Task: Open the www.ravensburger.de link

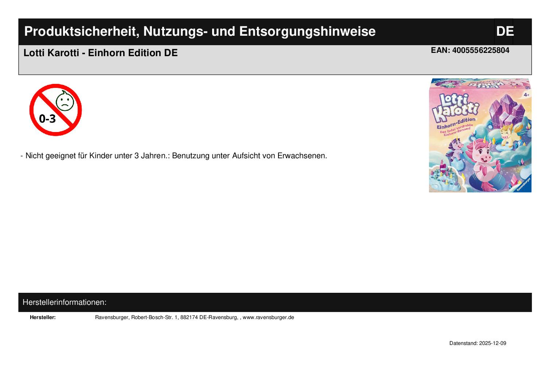Action: pyautogui.click(x=268, y=317)
